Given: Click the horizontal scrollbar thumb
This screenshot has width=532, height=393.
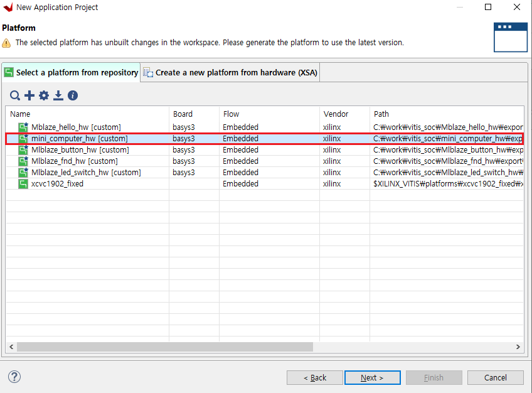Looking at the screenshot, I should [165, 347].
